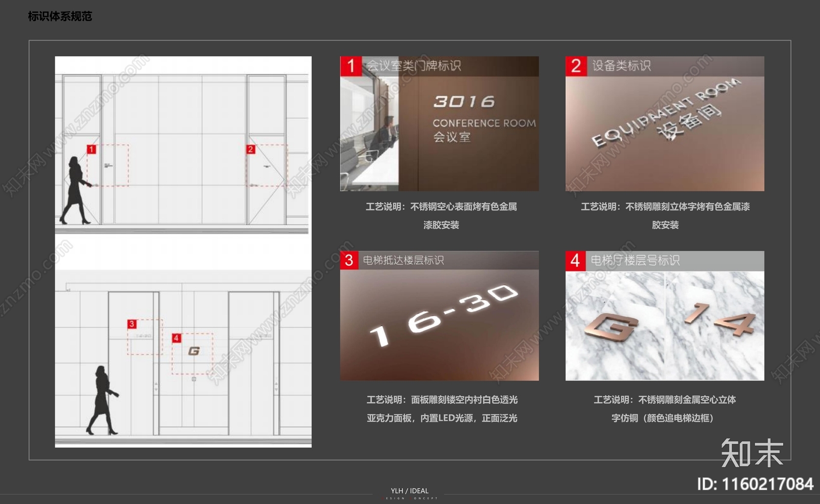The width and height of the screenshot is (820, 504).
Task: Open the conference room door sign photo
Action: 439,124
